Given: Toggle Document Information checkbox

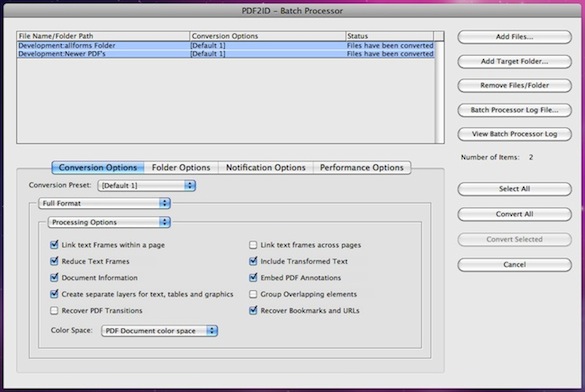Looking at the screenshot, I should click(x=54, y=277).
